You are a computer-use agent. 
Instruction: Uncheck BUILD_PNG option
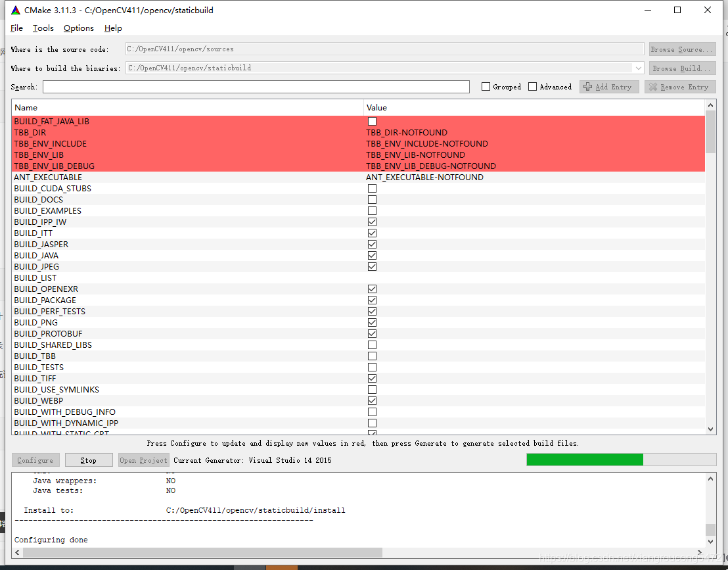(x=372, y=322)
